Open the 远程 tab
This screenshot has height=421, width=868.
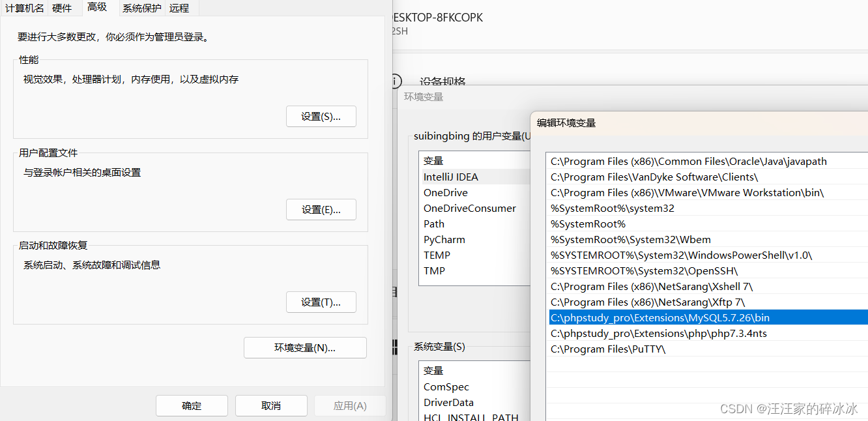click(x=179, y=8)
